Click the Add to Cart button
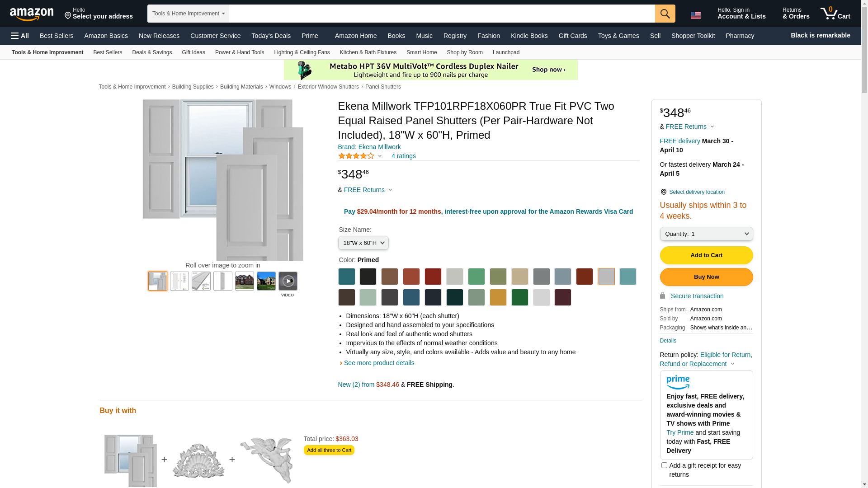This screenshot has width=868, height=488. click(x=706, y=255)
